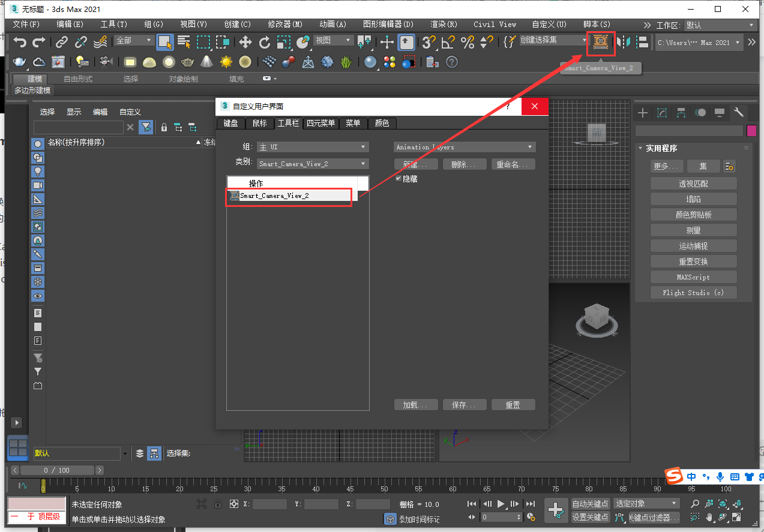The height and width of the screenshot is (532, 764).
Task: Click the Link objects chain icon
Action: click(x=62, y=42)
